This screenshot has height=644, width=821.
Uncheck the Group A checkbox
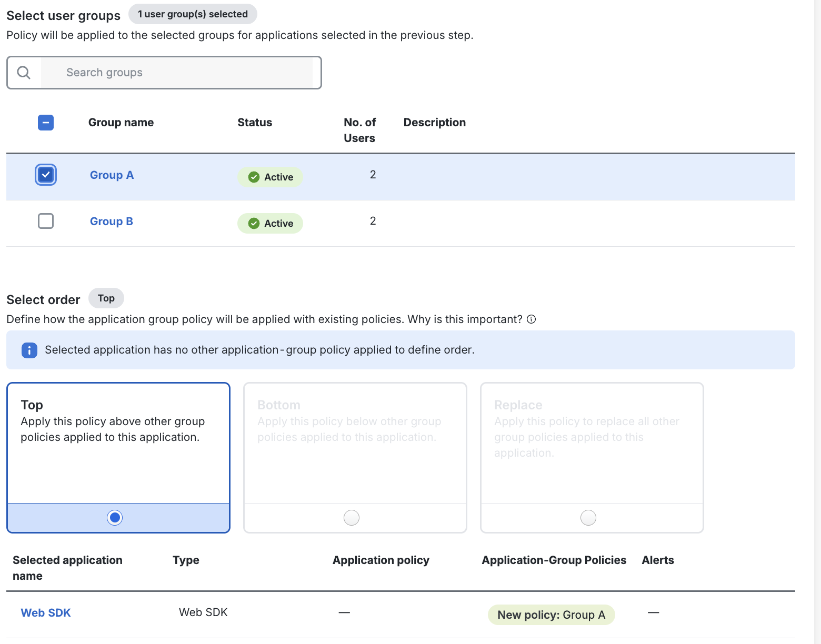[x=46, y=174]
